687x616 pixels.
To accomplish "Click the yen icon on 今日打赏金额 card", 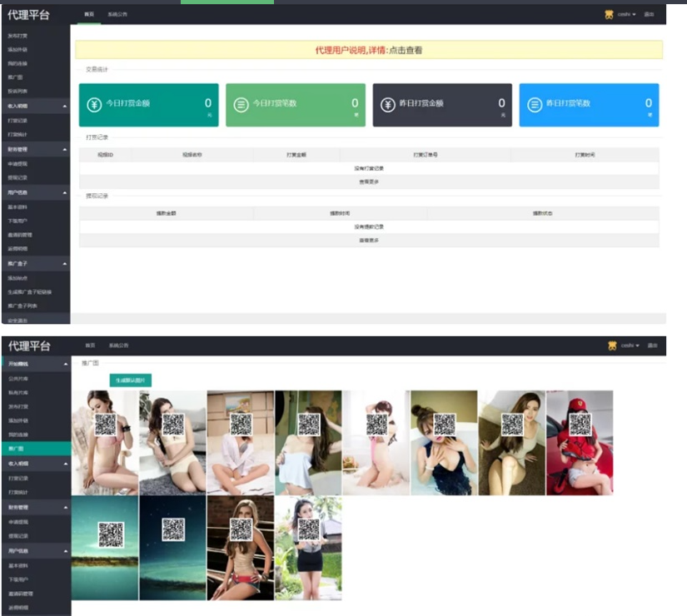I will (95, 104).
